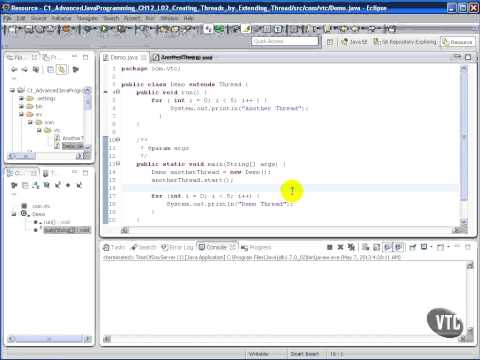
Task: Click the green Run button
Action: point(104,29)
